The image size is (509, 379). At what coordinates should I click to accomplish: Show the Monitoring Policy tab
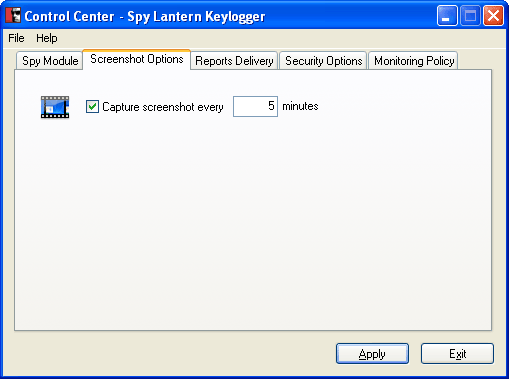[x=414, y=61]
